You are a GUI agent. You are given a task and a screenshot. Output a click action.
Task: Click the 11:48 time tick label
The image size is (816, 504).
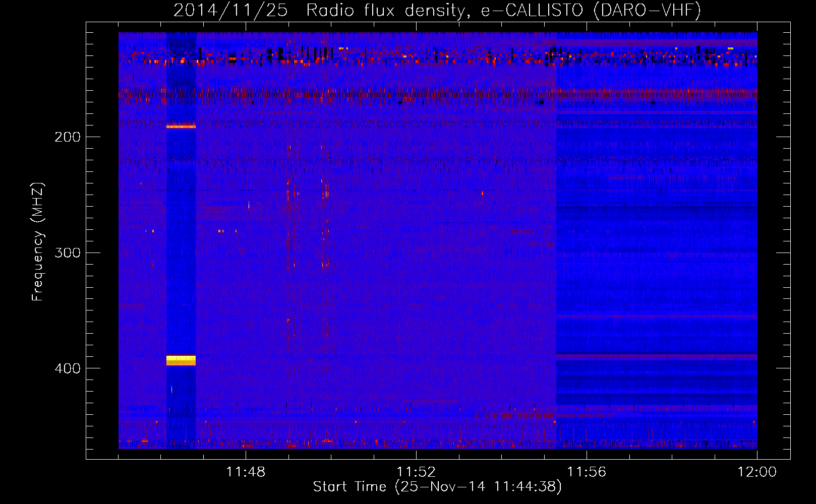point(246,472)
